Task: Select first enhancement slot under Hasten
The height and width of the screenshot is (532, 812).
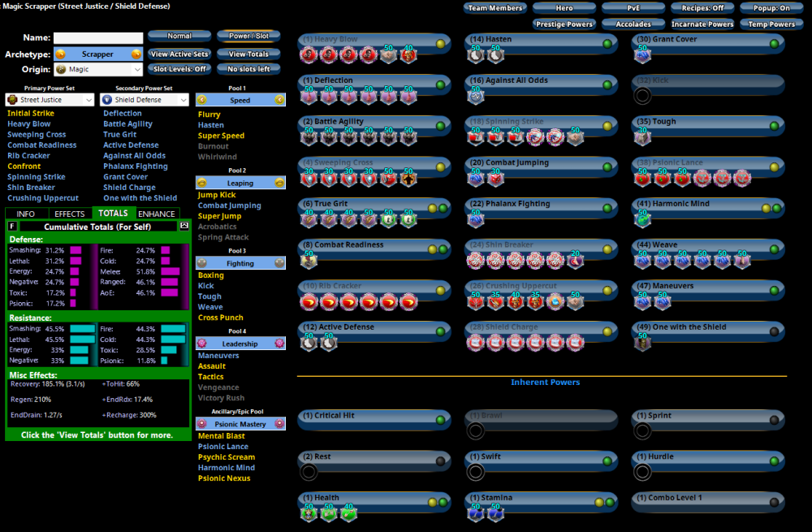Action: click(477, 54)
